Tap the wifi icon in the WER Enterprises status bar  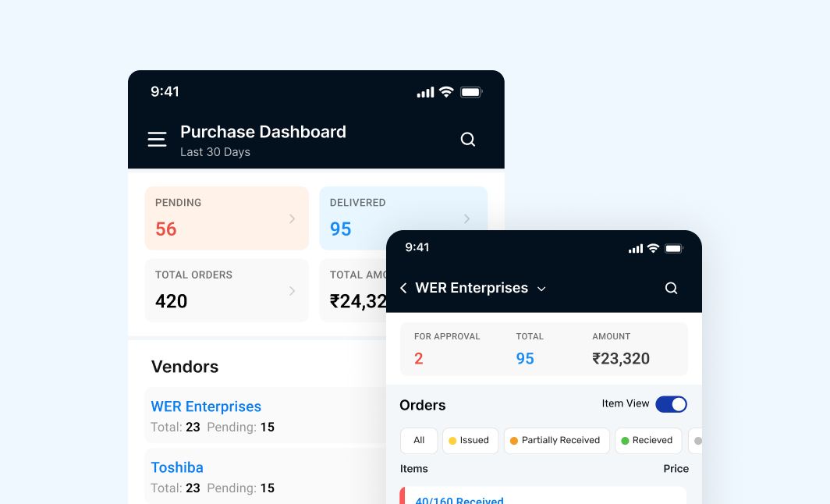(x=653, y=248)
